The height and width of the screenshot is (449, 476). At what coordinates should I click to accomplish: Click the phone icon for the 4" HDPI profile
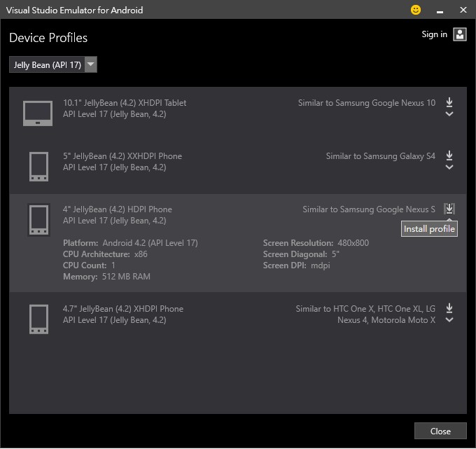38,220
